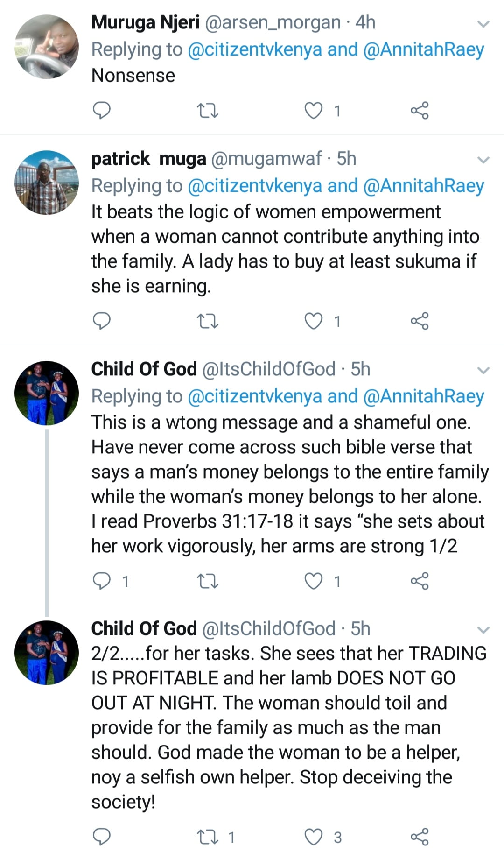This screenshot has height=859, width=504.
Task: Open patrick muga's profile avatar
Action: (47, 183)
